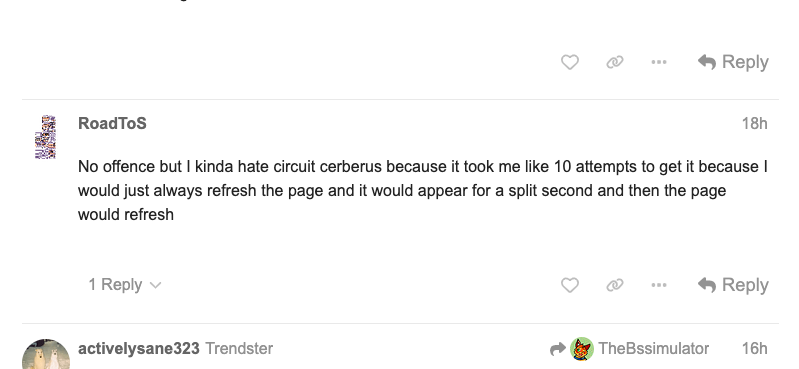Reply to the post above RoadToS
This screenshot has width=799, height=369.
point(733,62)
